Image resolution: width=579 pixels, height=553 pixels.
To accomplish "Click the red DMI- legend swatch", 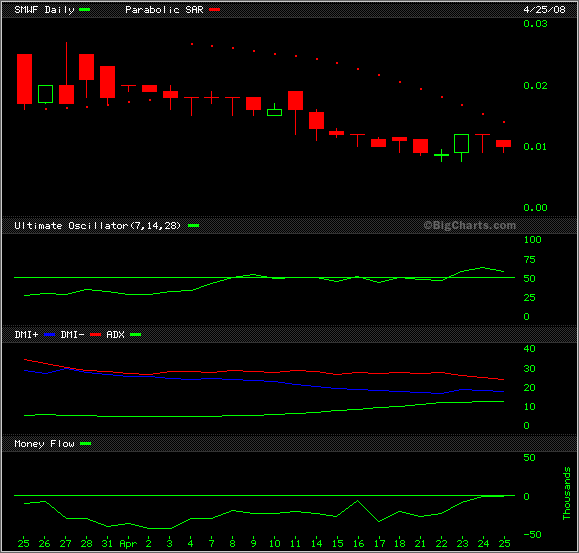I will coord(95,335).
